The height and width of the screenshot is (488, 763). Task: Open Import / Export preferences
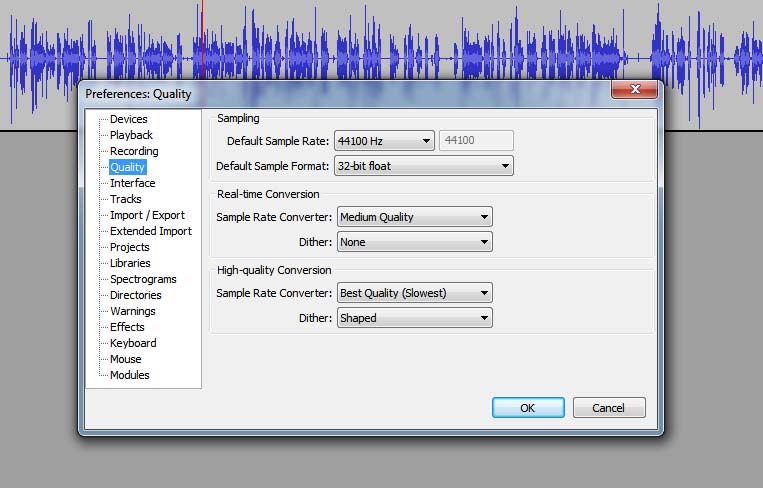(x=147, y=216)
